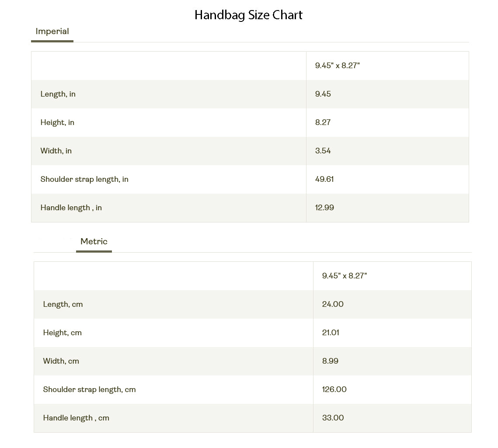The image size is (498, 448).
Task: Click the 49.61 strap length value
Action: point(324,179)
